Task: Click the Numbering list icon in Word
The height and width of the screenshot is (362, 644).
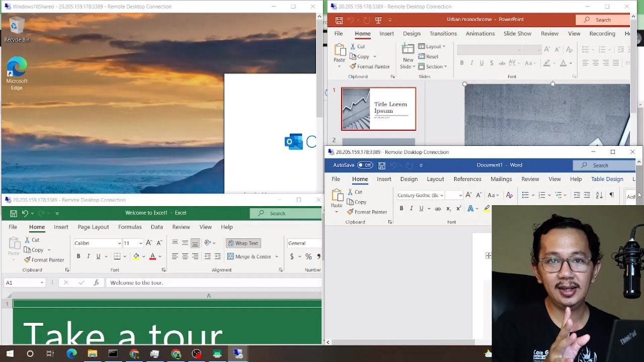Action: click(542, 195)
